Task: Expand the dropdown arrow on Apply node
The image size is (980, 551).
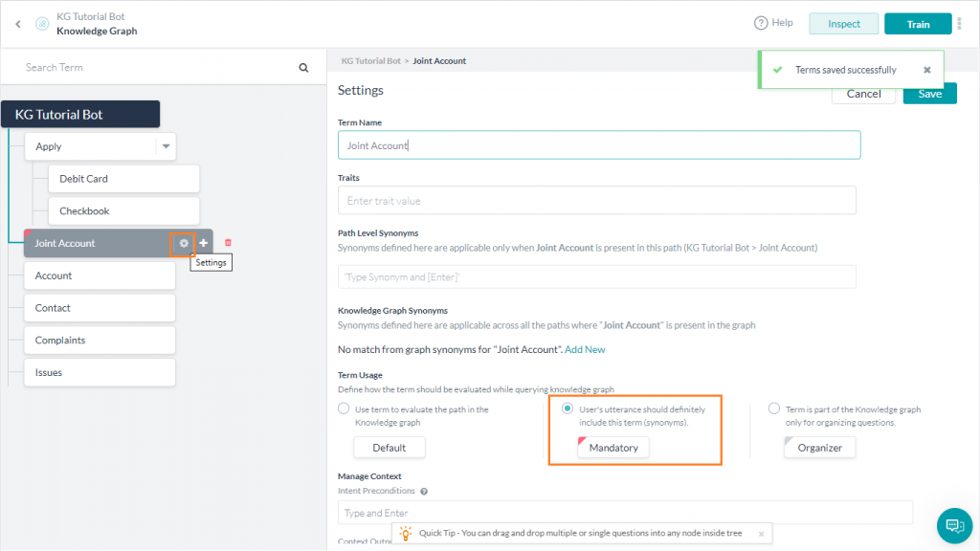Action: (165, 145)
